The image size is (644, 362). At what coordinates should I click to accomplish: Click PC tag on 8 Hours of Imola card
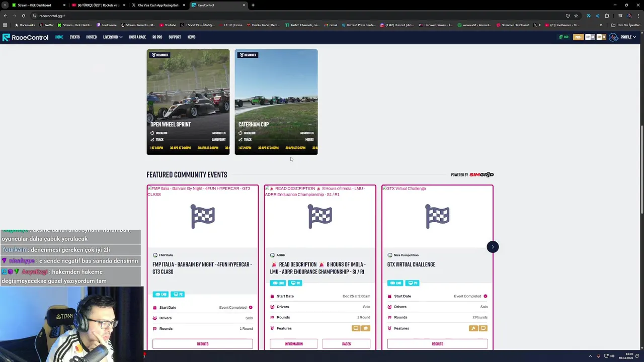tap(295, 283)
